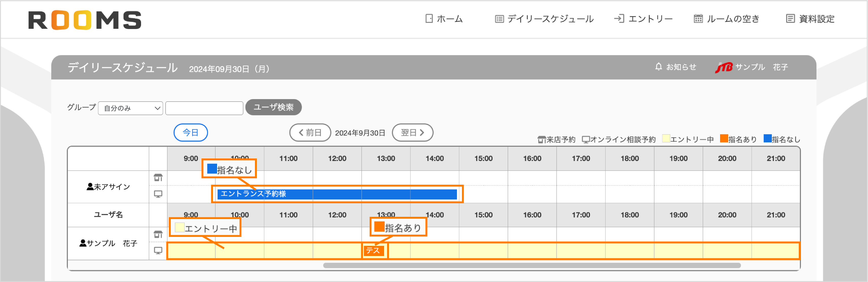Click the エントリー arrow icon in navigation

click(x=619, y=19)
